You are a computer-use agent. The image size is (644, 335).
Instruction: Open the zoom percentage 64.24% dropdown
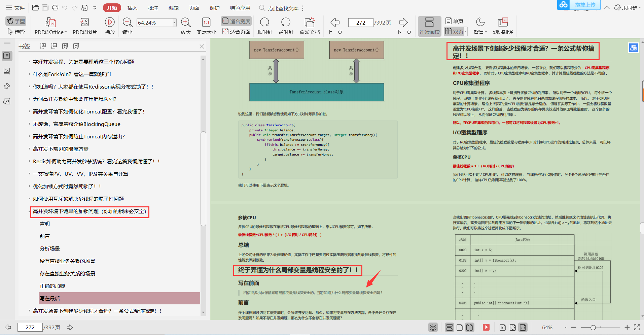tap(174, 23)
